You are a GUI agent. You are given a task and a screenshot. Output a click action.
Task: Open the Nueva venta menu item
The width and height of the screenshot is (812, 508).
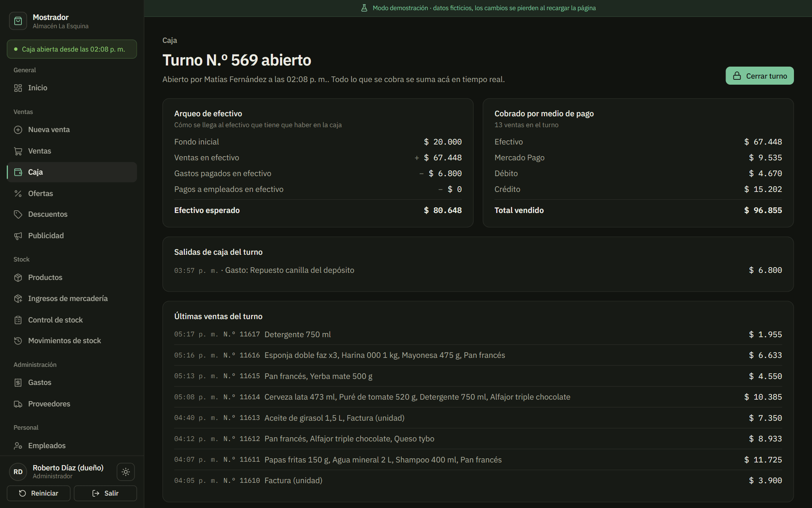click(72, 130)
